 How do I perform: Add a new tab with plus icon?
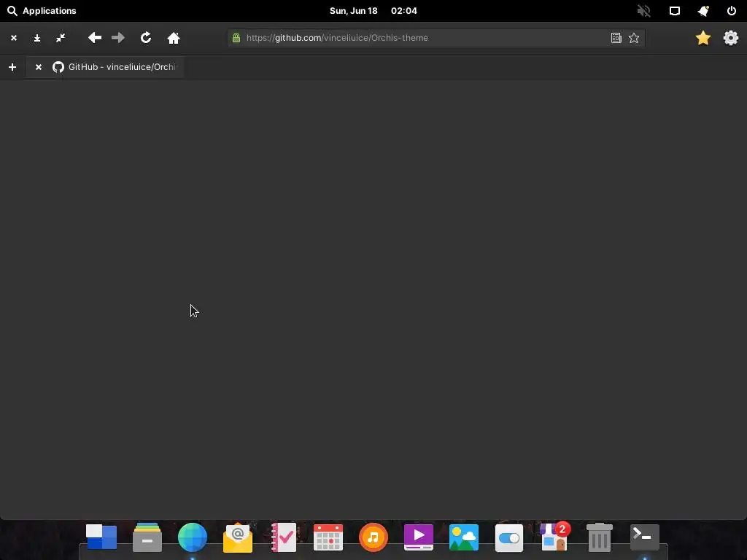click(12, 67)
